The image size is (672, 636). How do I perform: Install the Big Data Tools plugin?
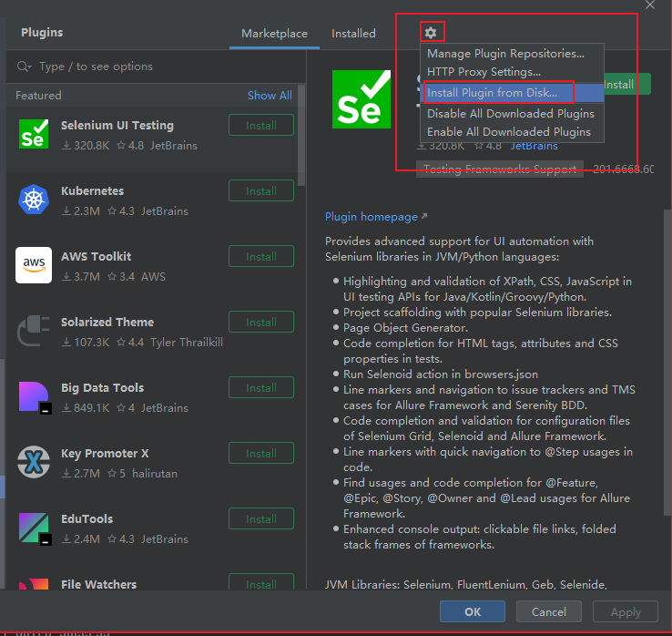click(x=261, y=387)
